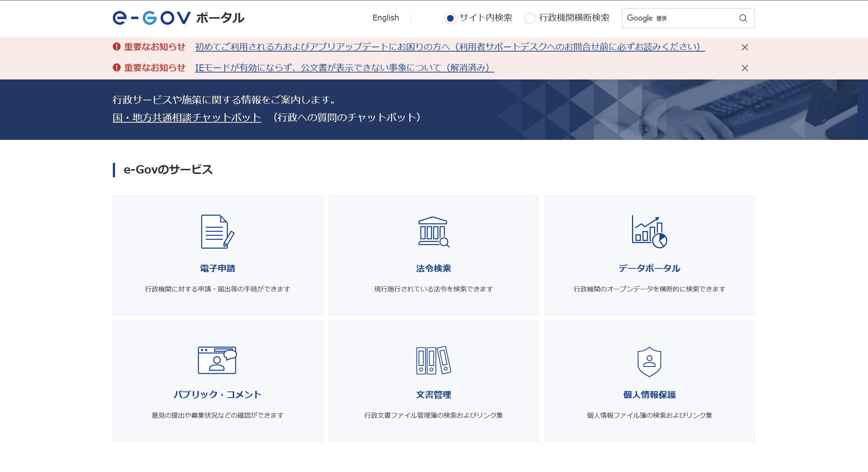Click the 個人情報保護 shield icon
The image size is (868, 472).
click(x=649, y=361)
